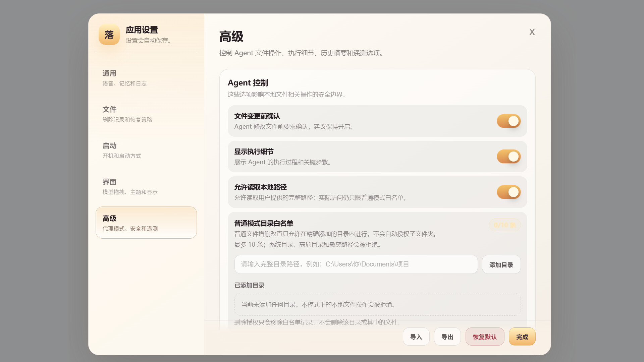Close the settings dialog with X

coord(532,32)
